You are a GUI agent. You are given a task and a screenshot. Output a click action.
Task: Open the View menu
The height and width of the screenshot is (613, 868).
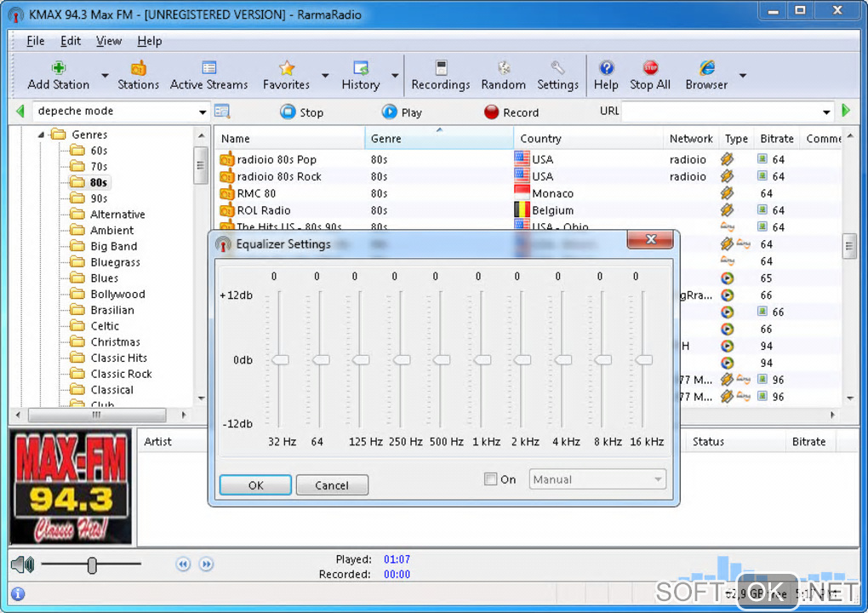[x=109, y=41]
